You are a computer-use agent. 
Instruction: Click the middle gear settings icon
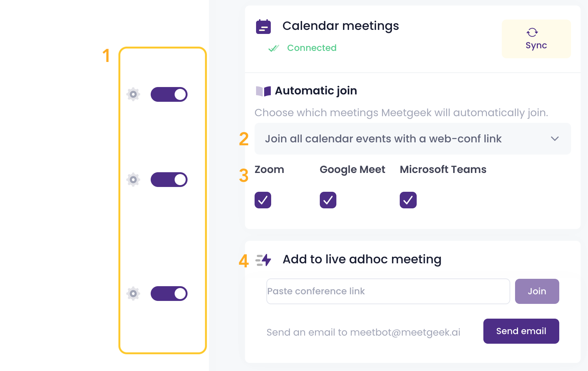pos(133,180)
